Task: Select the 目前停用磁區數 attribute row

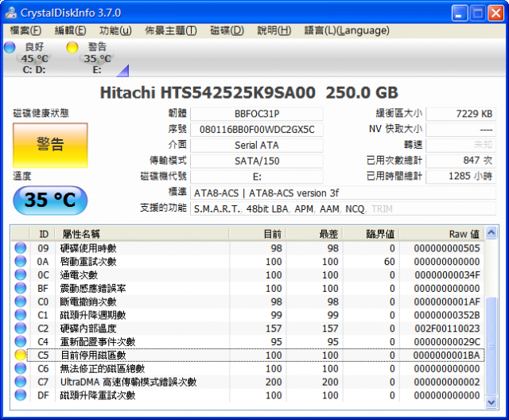Action: [247, 355]
